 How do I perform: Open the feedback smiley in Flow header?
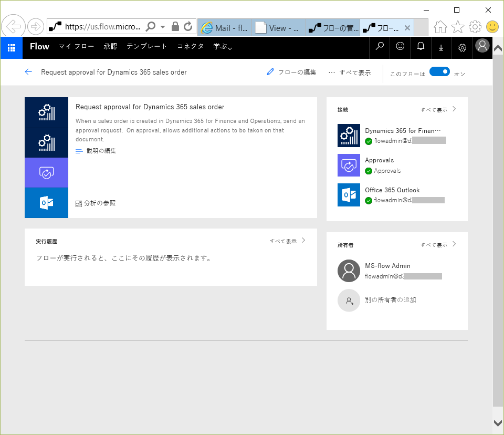(x=400, y=47)
